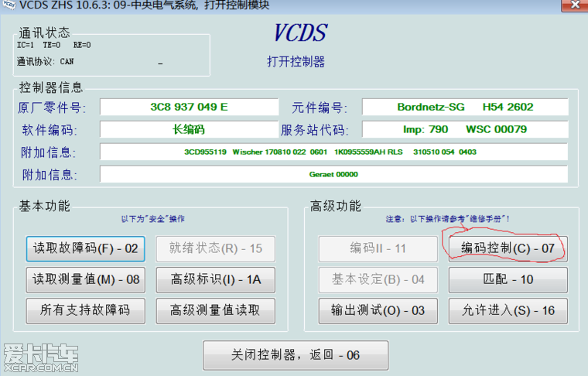Click the 软件编码 label
The image size is (588, 376).
tap(50, 130)
